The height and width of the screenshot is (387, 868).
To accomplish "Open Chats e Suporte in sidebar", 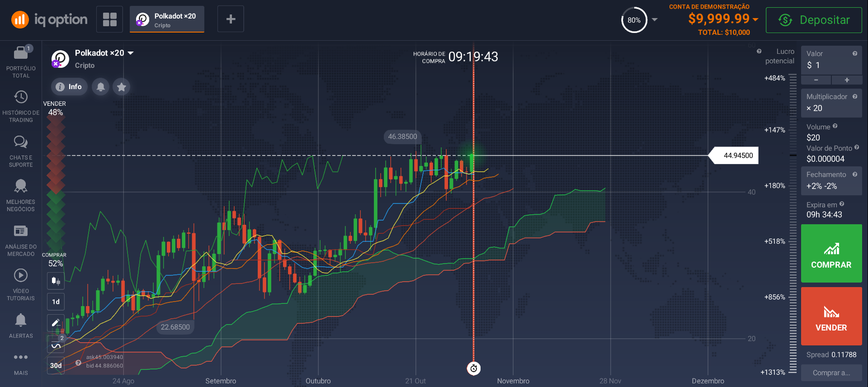I will [x=21, y=151].
